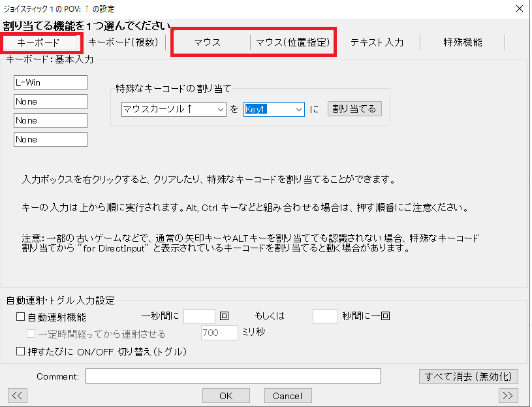532x407 pixels.
Task: Open the マウス tab
Action: point(208,42)
